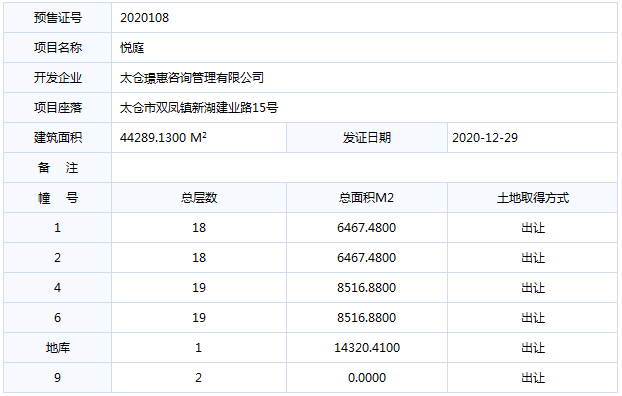Screen dimensions: 622x396
Task: Select address 太仓市双凤镇新湖建业路15号
Action: tap(199, 108)
